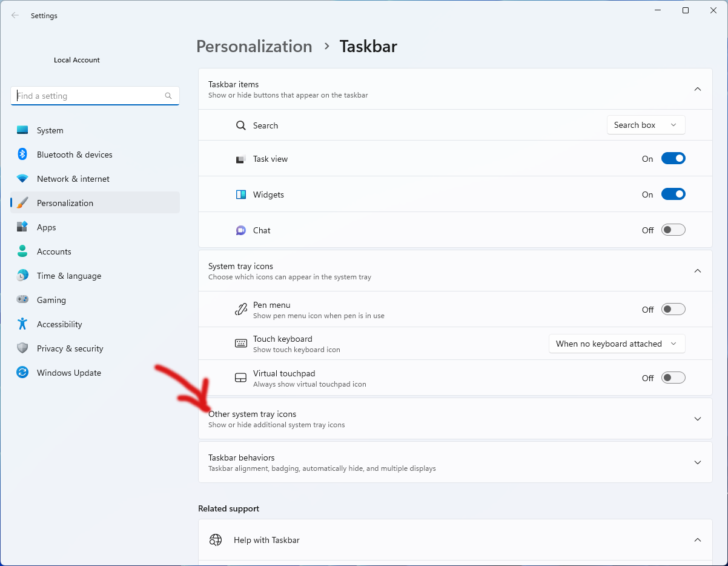Click the Find a setting search field
The width and height of the screenshot is (728, 566).
click(95, 96)
